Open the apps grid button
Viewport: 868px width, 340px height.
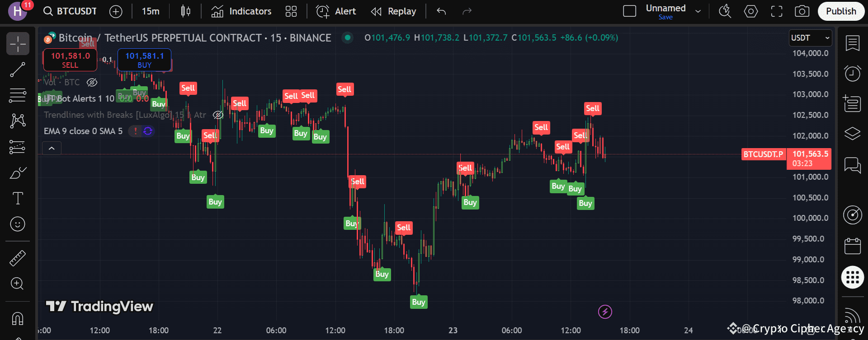coord(853,277)
